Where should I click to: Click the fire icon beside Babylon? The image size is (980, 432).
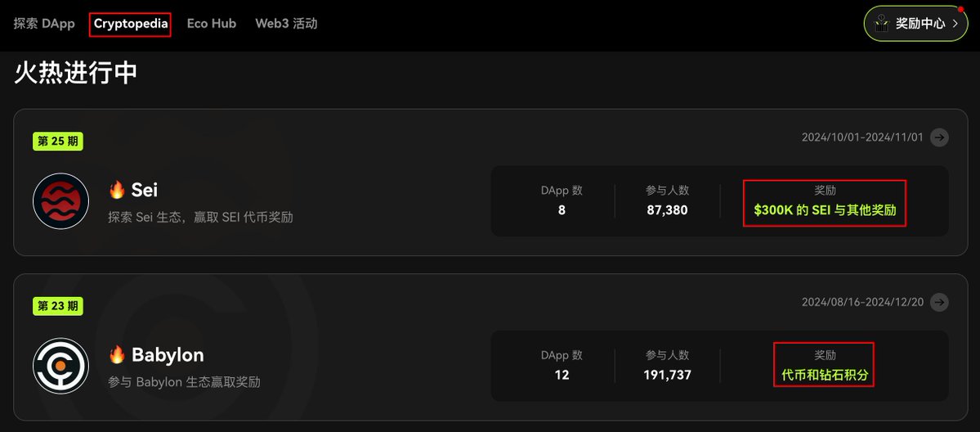(x=117, y=355)
